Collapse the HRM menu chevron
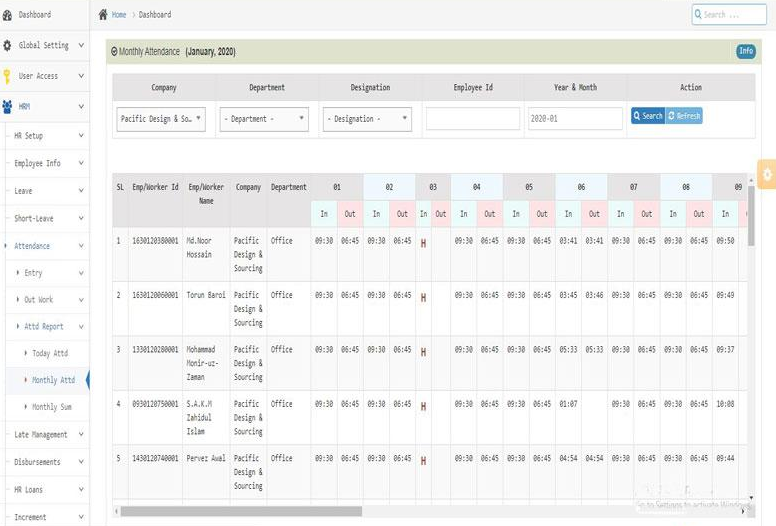 81,106
